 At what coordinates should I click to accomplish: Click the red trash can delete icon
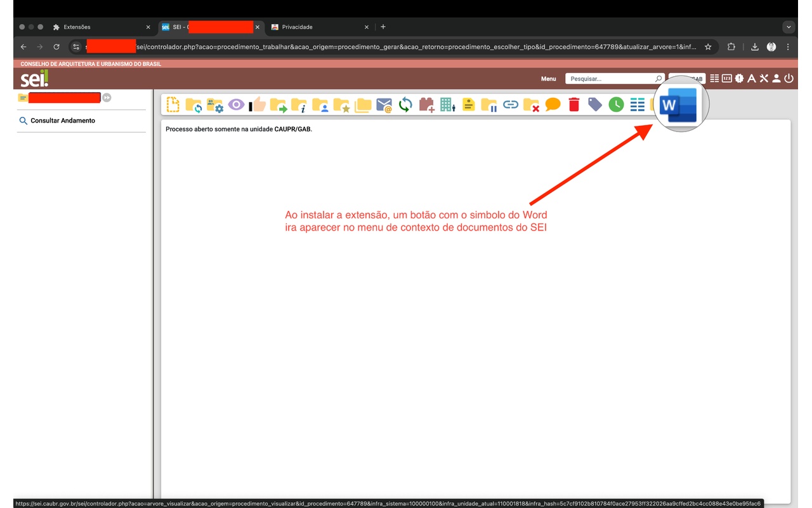pos(574,105)
